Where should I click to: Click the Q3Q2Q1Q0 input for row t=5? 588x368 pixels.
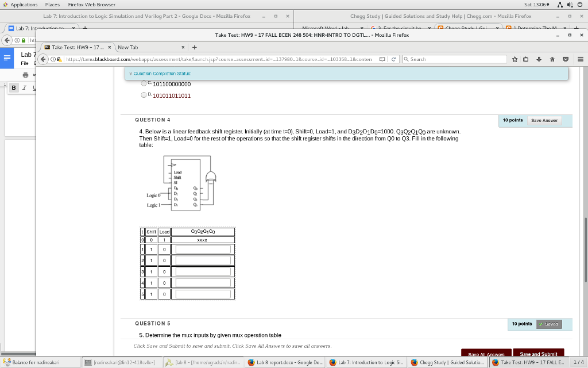(203, 294)
